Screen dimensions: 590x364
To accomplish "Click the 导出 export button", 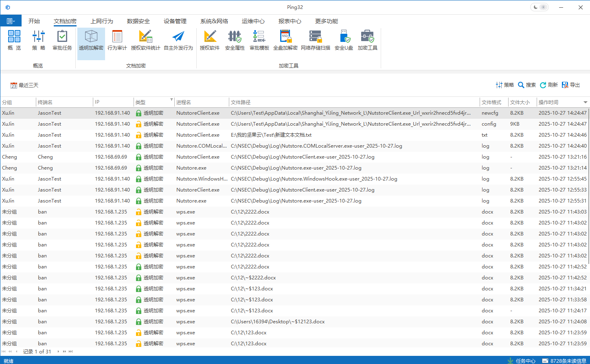I will [x=571, y=85].
